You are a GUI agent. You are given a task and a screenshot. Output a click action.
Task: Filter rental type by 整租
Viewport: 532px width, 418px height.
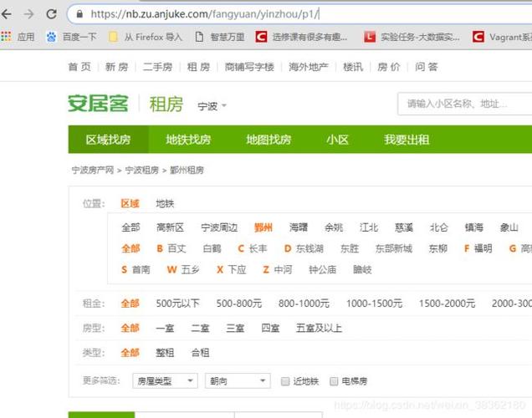(165, 353)
